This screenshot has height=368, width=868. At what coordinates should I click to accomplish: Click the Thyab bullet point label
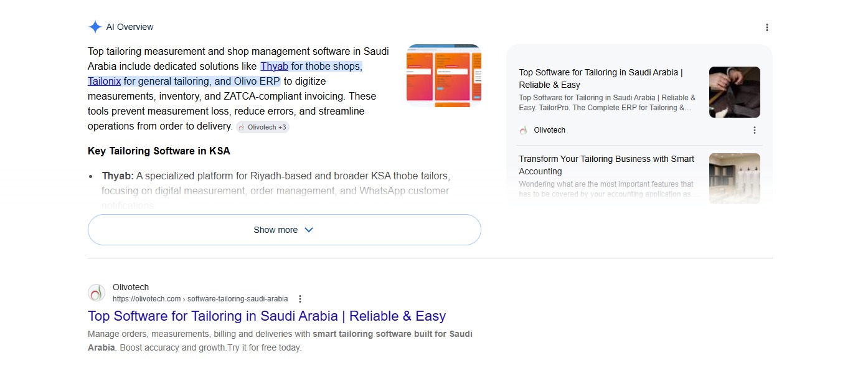coord(118,176)
